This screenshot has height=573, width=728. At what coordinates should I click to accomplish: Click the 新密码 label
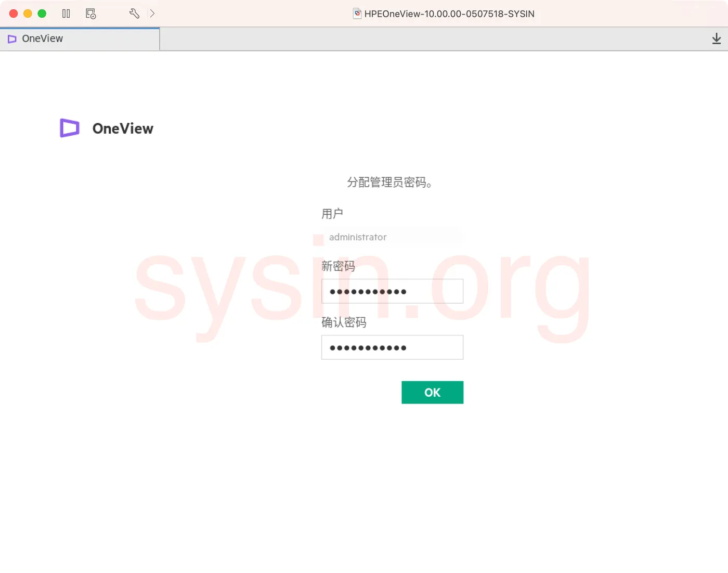(338, 266)
